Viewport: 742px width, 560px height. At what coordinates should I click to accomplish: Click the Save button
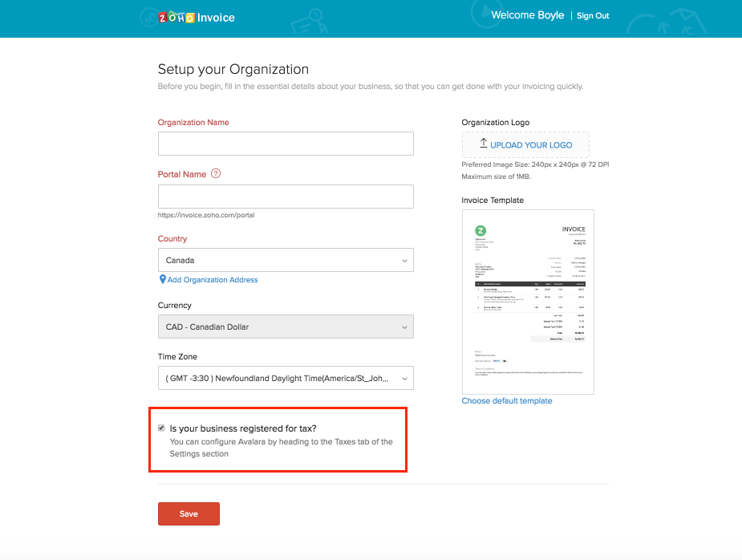[x=189, y=513]
